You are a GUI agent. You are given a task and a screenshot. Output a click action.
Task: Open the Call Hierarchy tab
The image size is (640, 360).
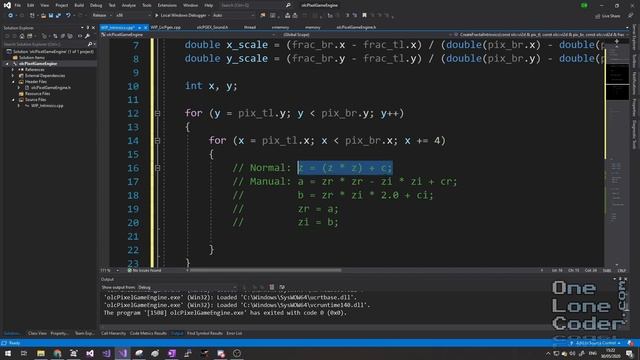point(113,333)
